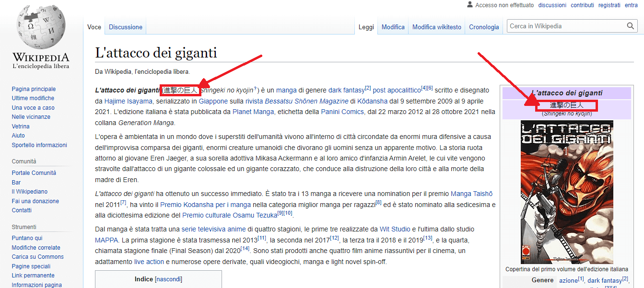Open the dark fantasy link in intro paragraph

(346, 90)
